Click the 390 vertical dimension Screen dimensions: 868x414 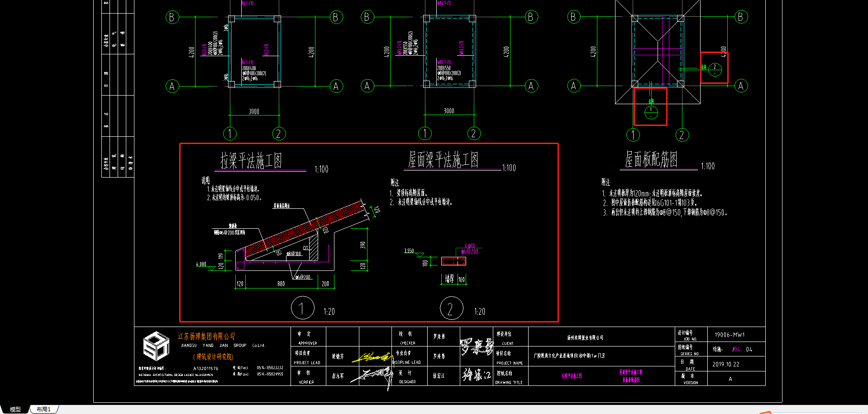coord(362,245)
